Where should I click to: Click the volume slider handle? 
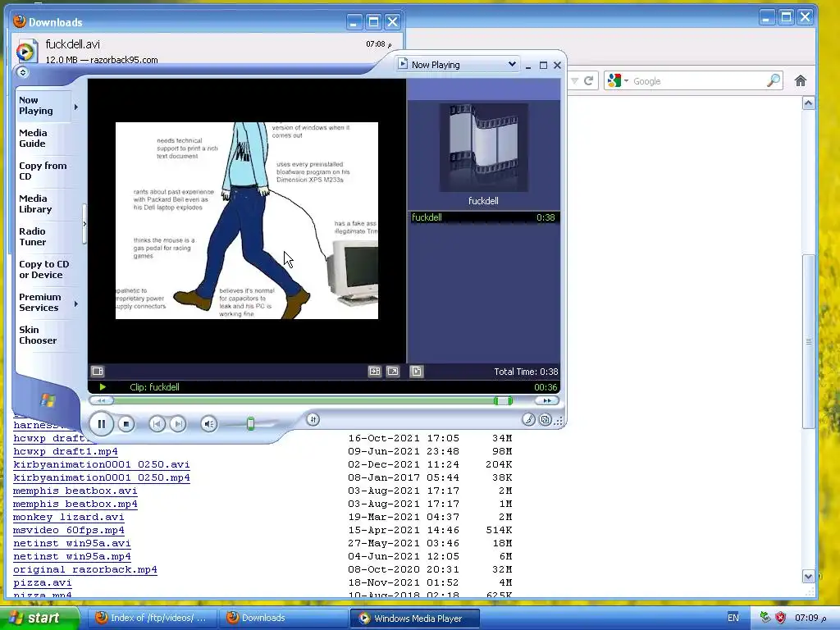click(250, 424)
